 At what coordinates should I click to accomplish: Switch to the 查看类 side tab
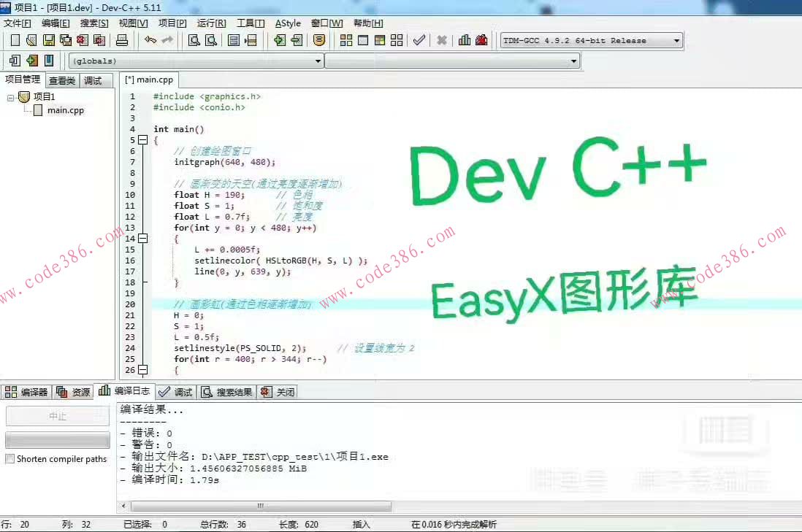pos(62,81)
